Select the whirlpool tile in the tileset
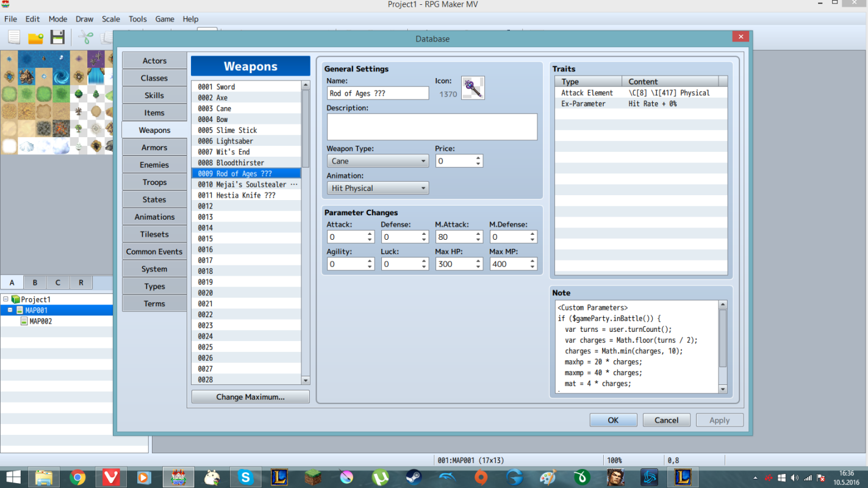Viewport: 868px width, 488px height. coord(61,76)
